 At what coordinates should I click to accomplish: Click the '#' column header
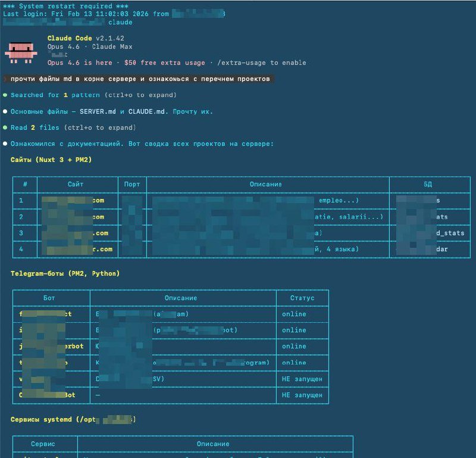click(25, 184)
